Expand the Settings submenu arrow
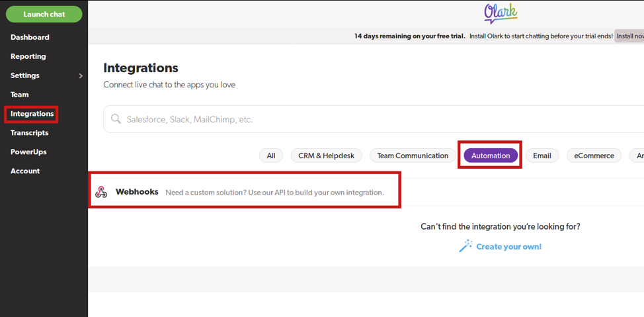 coord(81,75)
